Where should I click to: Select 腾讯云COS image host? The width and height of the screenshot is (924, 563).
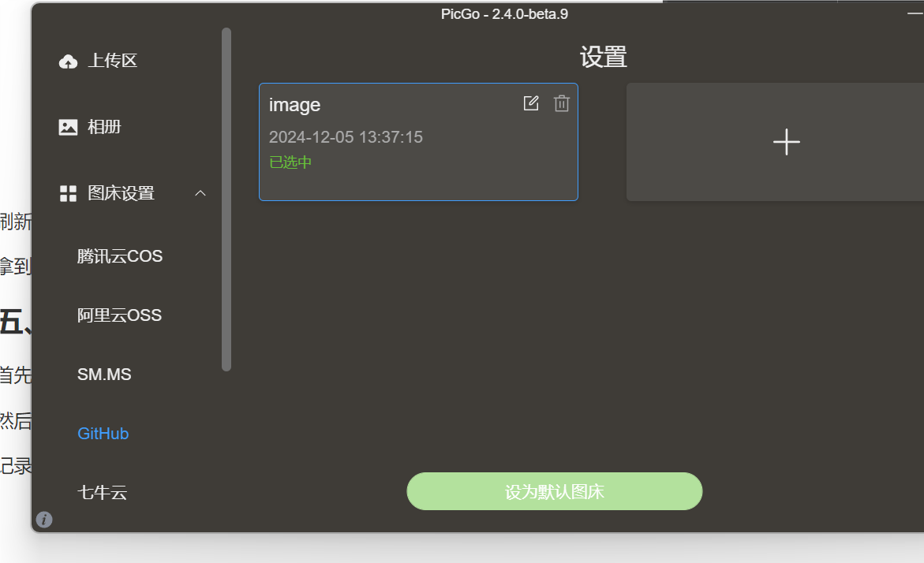pyautogui.click(x=120, y=256)
